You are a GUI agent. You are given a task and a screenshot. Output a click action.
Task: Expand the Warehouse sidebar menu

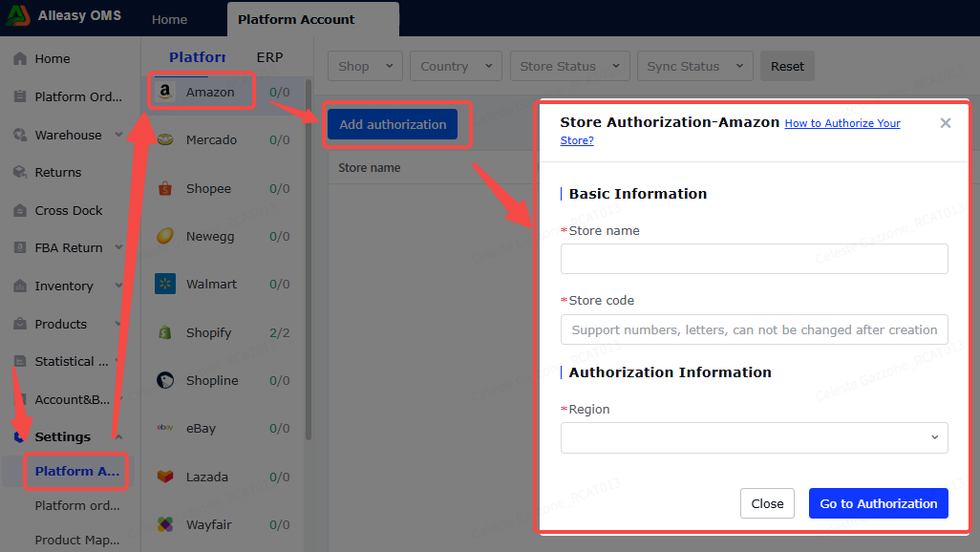(118, 135)
